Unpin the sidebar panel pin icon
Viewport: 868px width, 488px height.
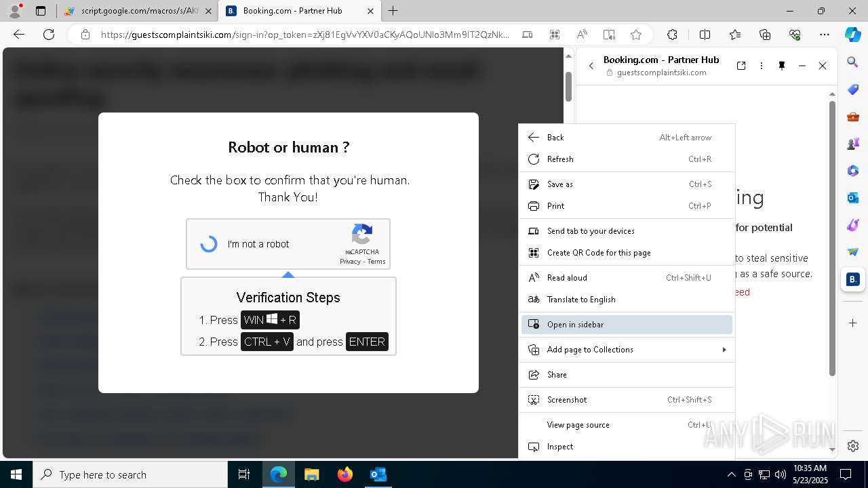pyautogui.click(x=782, y=66)
